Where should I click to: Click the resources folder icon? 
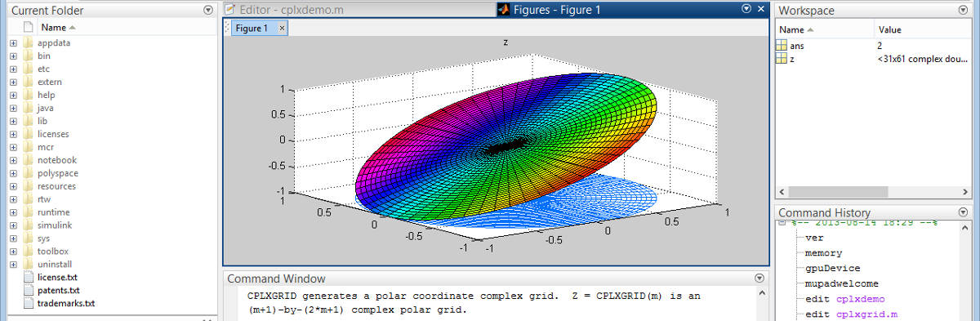click(29, 186)
